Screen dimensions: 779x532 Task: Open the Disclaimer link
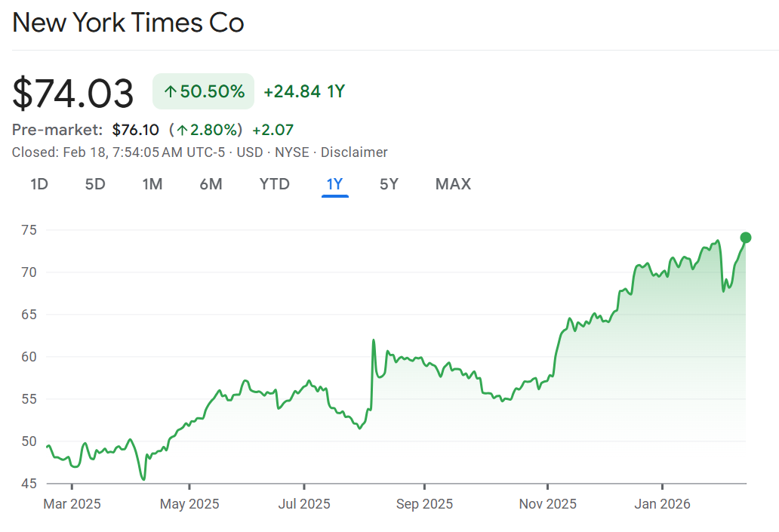pyautogui.click(x=354, y=152)
